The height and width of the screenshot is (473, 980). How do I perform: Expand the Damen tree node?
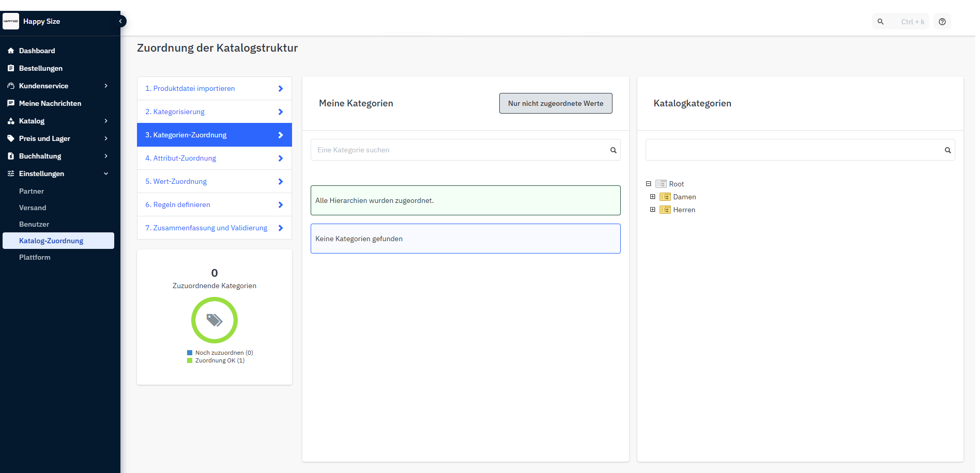click(x=652, y=197)
